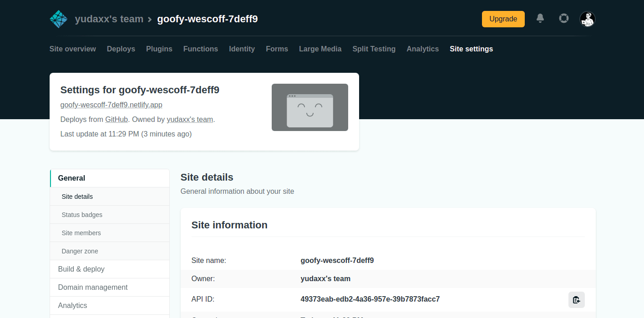Viewport: 644px width, 318px height.
Task: Select the Site settings tab
Action: tap(472, 49)
